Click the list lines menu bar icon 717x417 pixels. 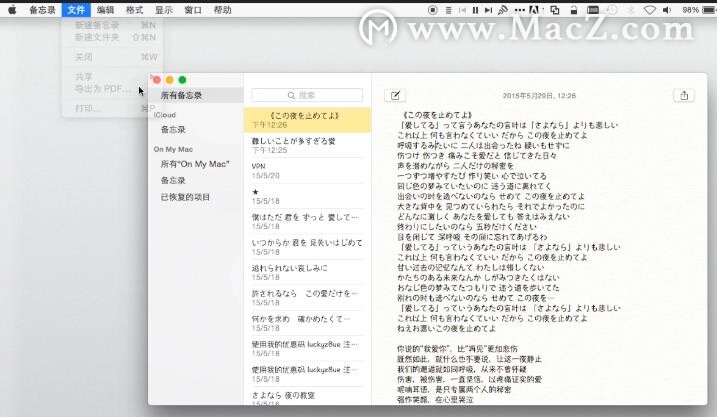pos(449,10)
